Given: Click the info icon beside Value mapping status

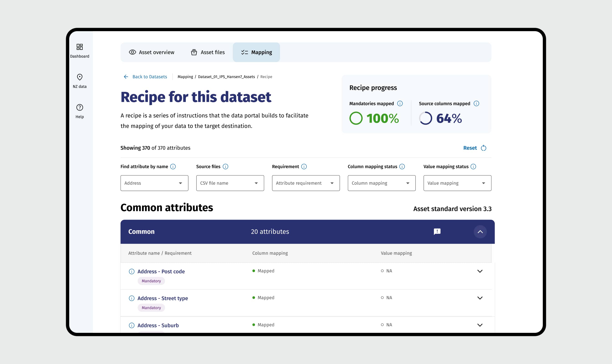Looking at the screenshot, I should pyautogui.click(x=474, y=166).
